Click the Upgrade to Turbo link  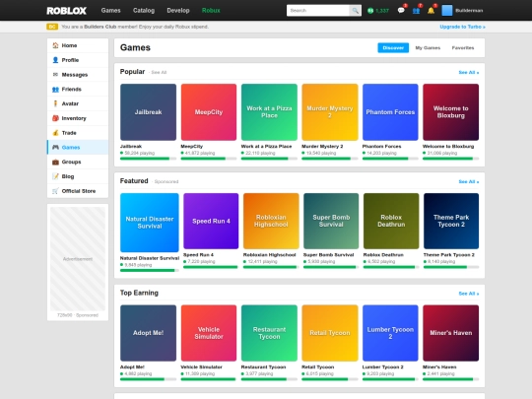(x=462, y=27)
